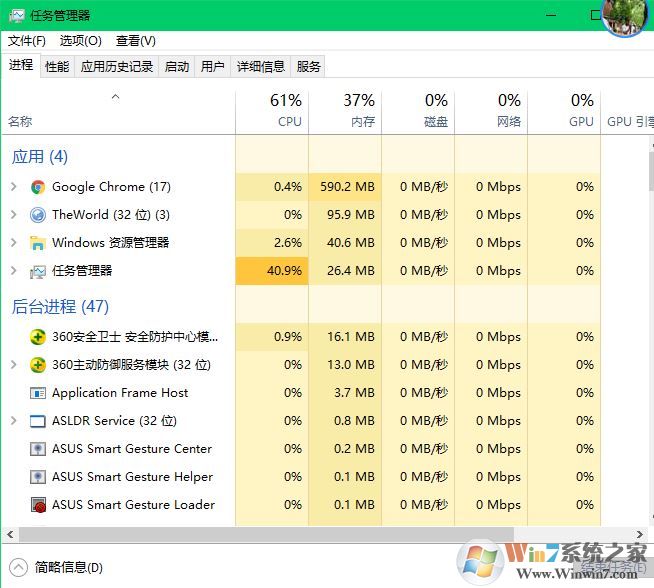Click the Google Chrome process icon
The image size is (654, 588).
[x=38, y=187]
